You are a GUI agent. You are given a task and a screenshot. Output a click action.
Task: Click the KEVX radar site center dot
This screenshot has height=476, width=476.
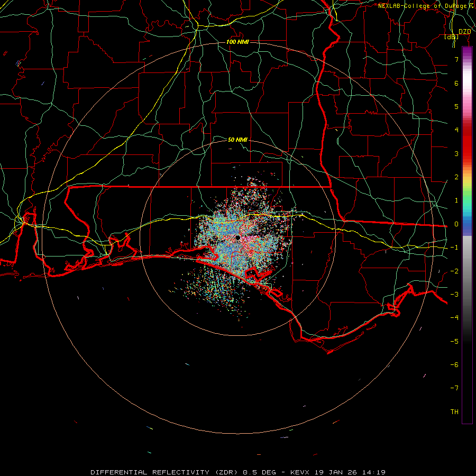pyautogui.click(x=237, y=237)
